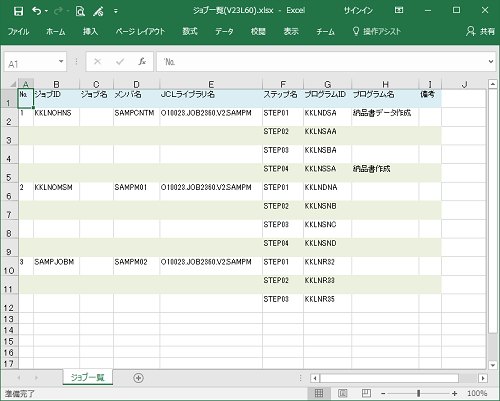Select column E header
Viewport: 500px width, 401px height.
pyautogui.click(x=211, y=84)
